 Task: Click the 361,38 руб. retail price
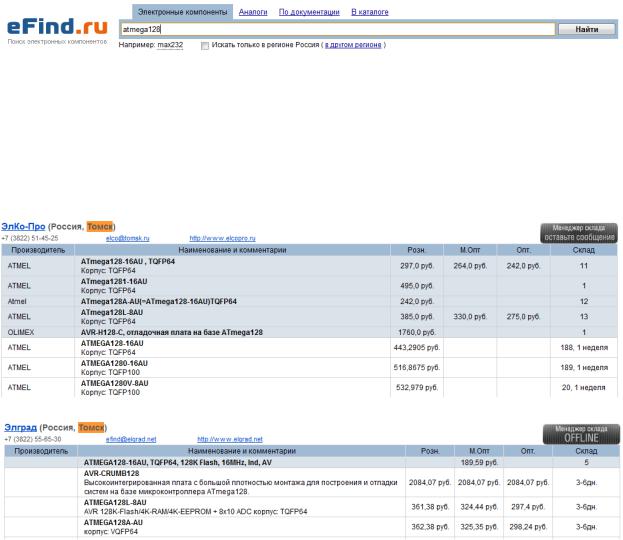(x=430, y=507)
